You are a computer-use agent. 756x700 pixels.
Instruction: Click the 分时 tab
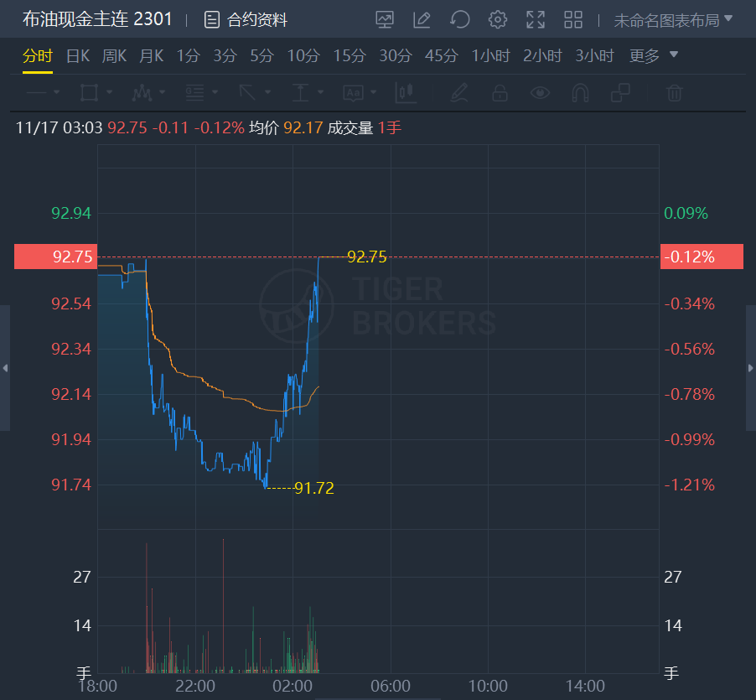click(38, 56)
